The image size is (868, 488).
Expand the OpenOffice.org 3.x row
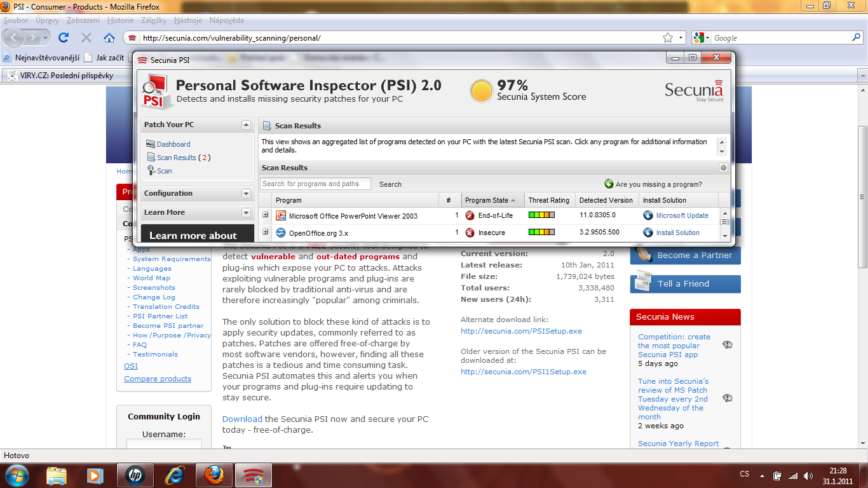(266, 233)
